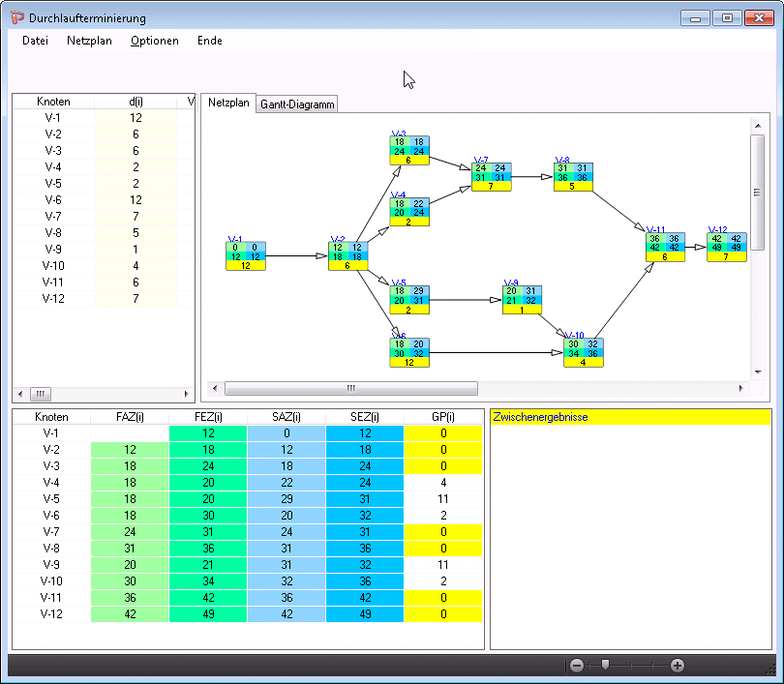Click node V-11 in the network plan

tap(665, 247)
